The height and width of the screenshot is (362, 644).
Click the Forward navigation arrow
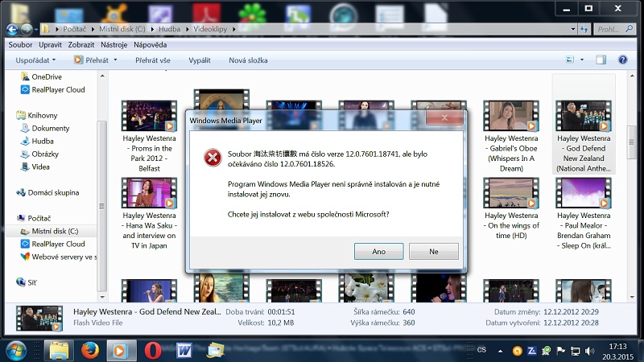pos(27,29)
